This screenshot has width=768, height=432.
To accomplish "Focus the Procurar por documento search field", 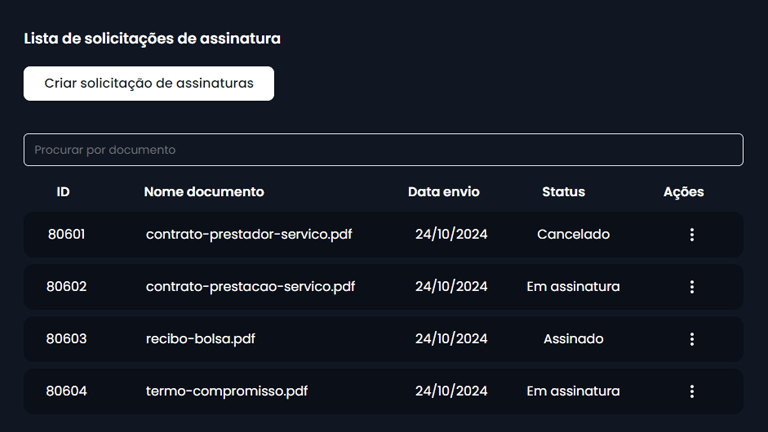I will point(383,150).
